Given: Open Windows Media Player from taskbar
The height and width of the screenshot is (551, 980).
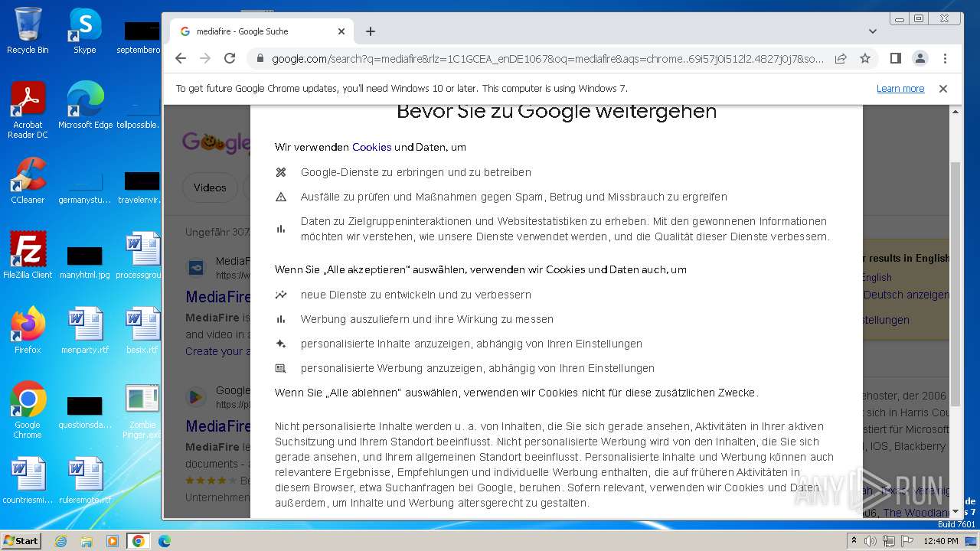Looking at the screenshot, I should point(113,541).
